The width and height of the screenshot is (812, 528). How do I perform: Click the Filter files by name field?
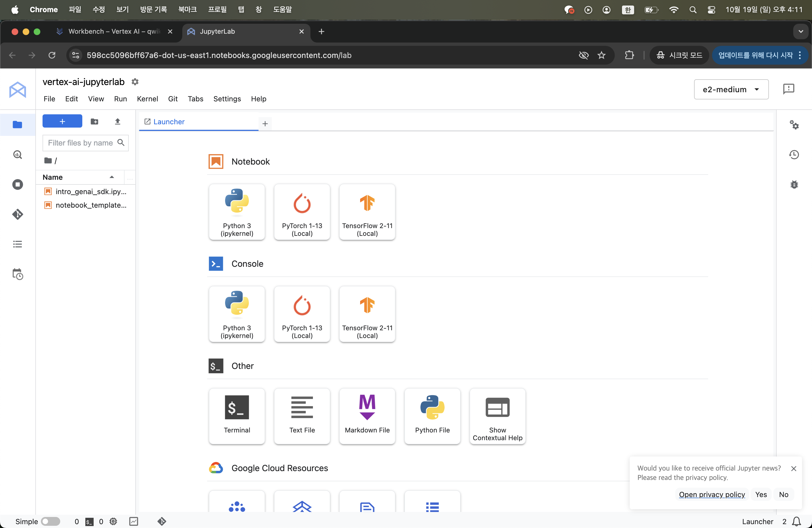[x=81, y=143]
